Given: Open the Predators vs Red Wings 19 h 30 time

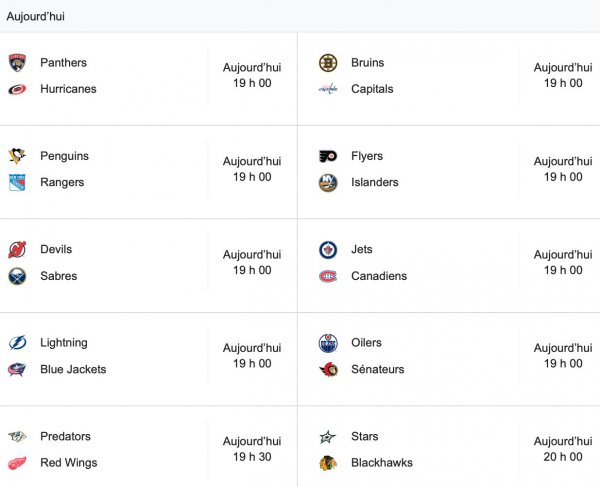Looking at the screenshot, I should pyautogui.click(x=252, y=457).
